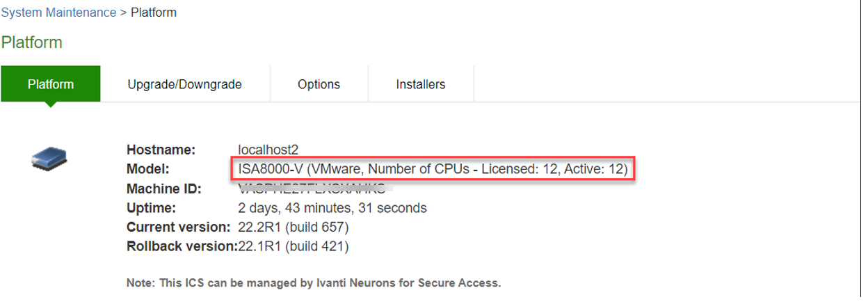Click the Uptime label
868x304 pixels.
pos(151,208)
